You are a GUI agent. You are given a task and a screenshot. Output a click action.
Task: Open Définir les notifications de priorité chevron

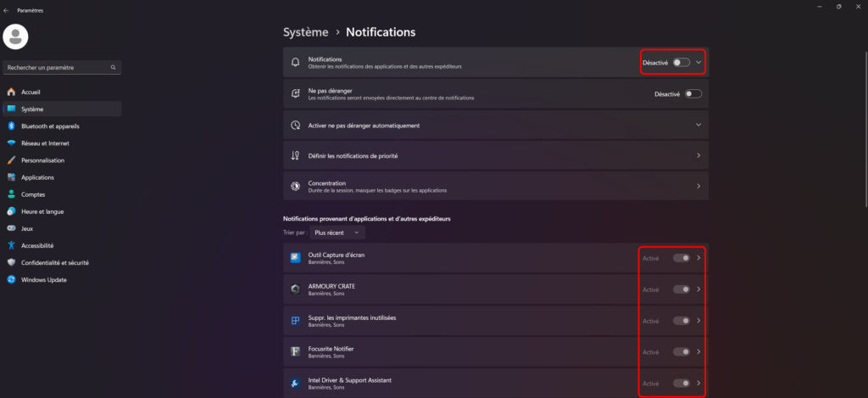(x=698, y=156)
